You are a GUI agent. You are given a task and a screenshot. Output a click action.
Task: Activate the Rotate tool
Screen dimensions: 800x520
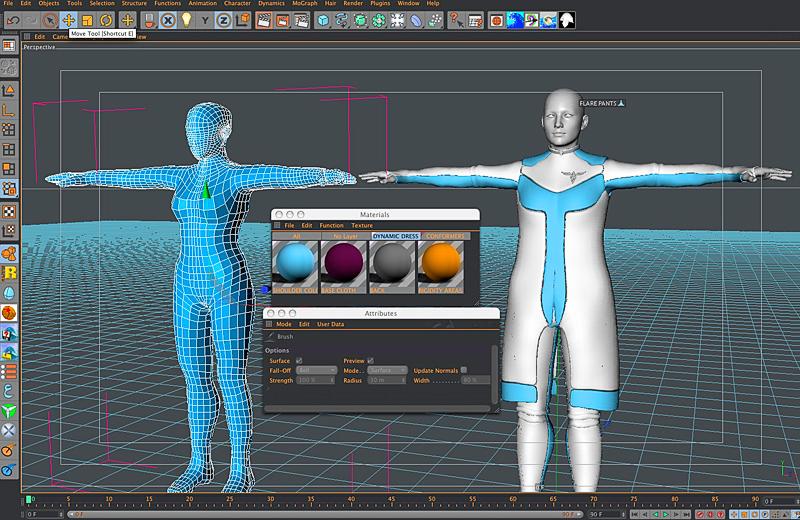(x=106, y=20)
